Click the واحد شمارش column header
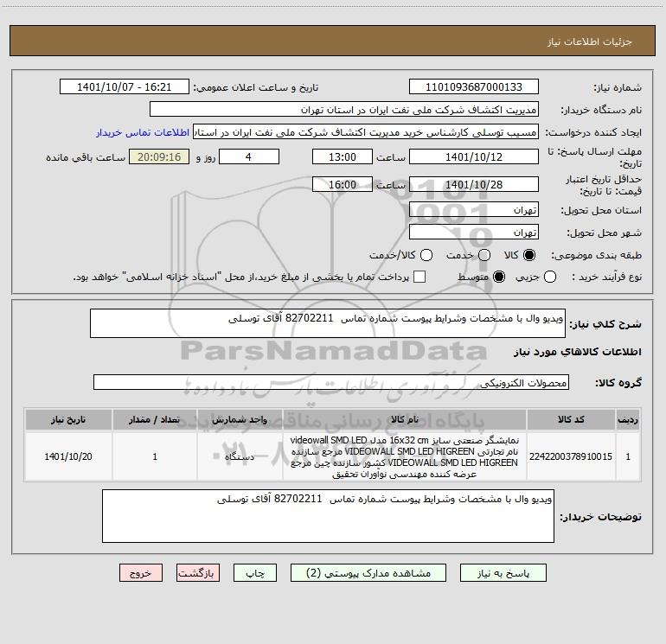666x644 pixels. click(x=240, y=419)
